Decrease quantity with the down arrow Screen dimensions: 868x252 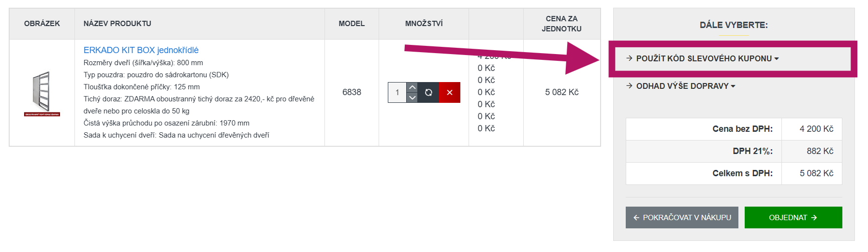pyautogui.click(x=412, y=98)
